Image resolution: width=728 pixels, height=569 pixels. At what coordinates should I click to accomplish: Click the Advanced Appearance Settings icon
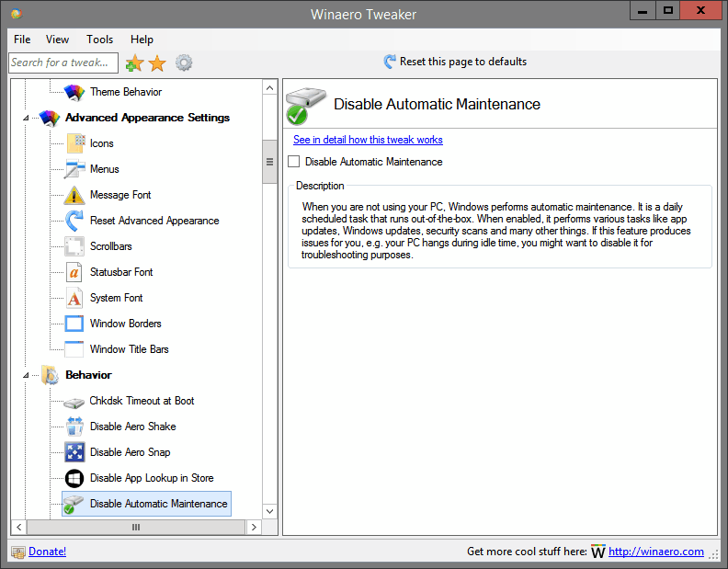(x=50, y=118)
